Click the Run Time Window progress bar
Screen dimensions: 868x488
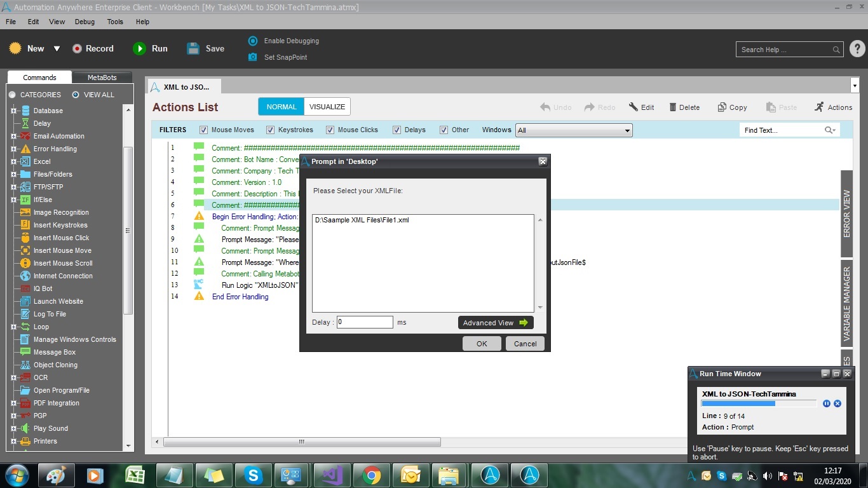point(759,403)
